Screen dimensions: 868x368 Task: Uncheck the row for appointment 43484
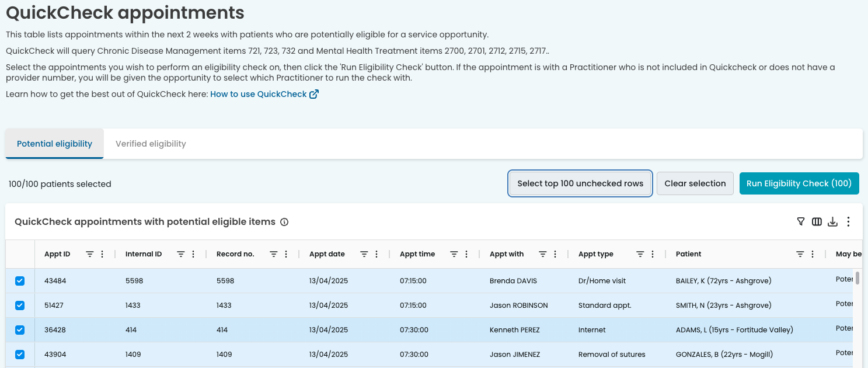tap(20, 281)
